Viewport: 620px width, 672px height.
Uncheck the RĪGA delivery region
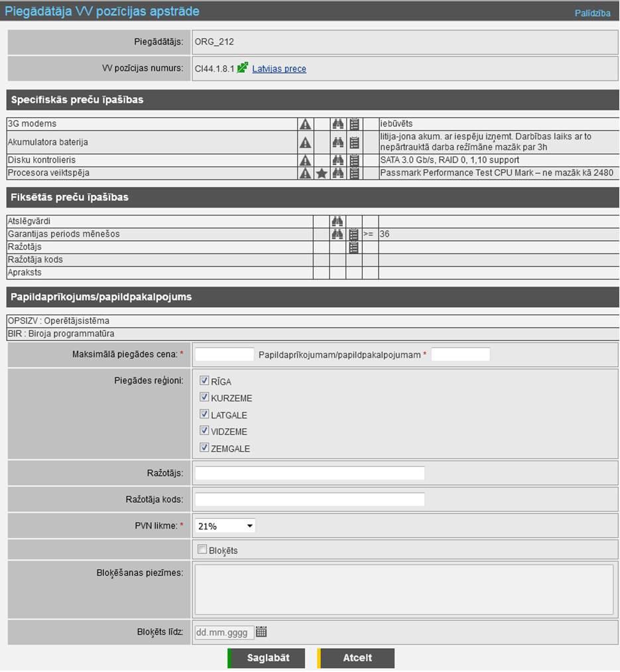[x=204, y=381]
